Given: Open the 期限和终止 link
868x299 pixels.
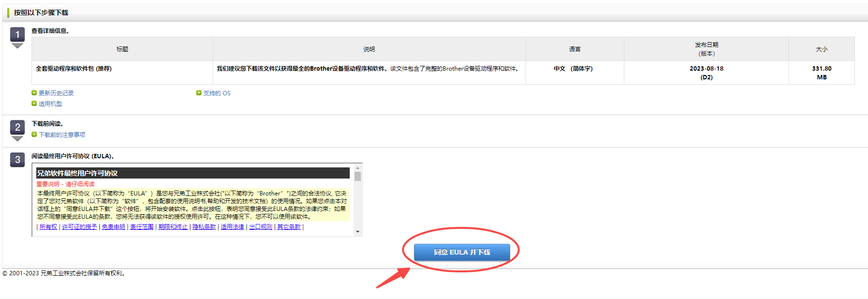Looking at the screenshot, I should (173, 227).
